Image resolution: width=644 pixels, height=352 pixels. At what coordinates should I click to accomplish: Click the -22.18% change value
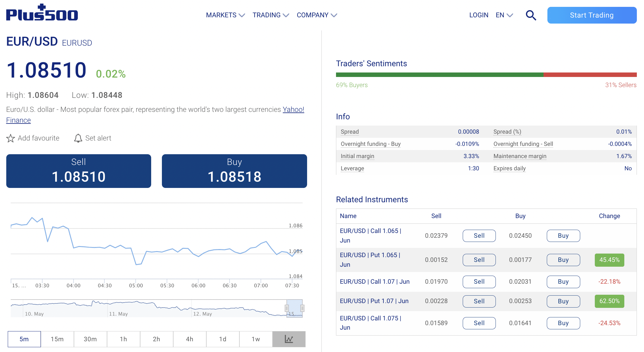(609, 282)
